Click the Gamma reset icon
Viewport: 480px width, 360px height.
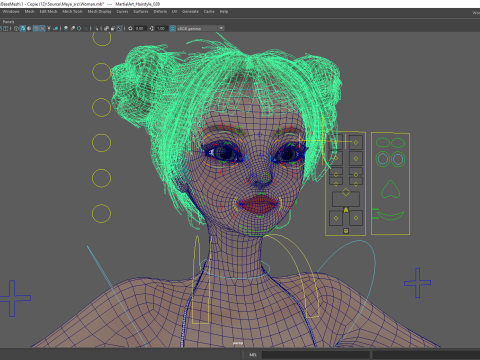151,29
